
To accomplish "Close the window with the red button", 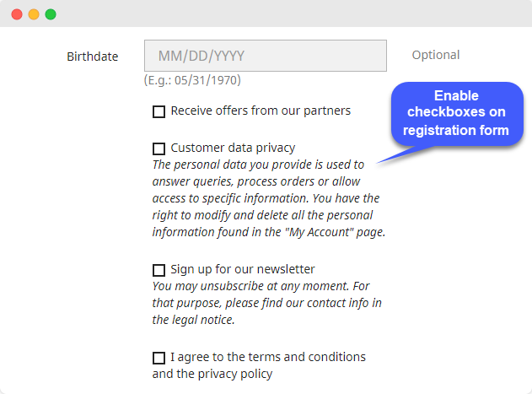I will (17, 14).
